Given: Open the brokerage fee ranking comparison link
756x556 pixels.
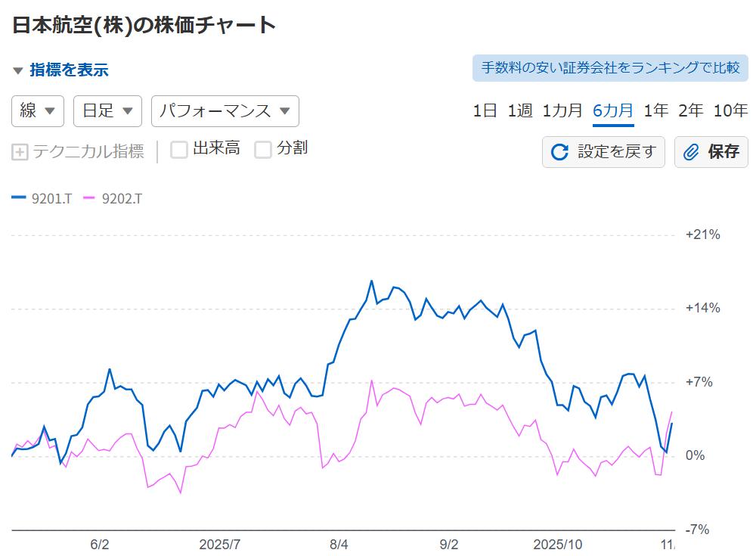Looking at the screenshot, I should pyautogui.click(x=610, y=67).
